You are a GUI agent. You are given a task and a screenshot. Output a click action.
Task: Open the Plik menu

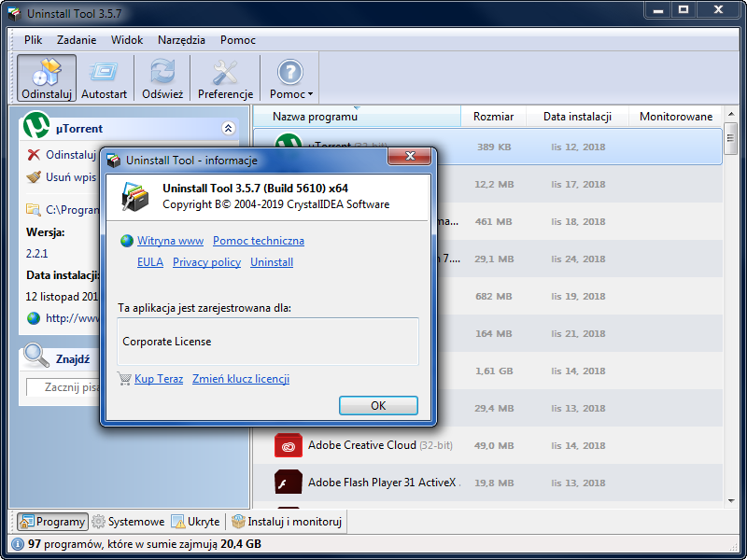click(34, 40)
